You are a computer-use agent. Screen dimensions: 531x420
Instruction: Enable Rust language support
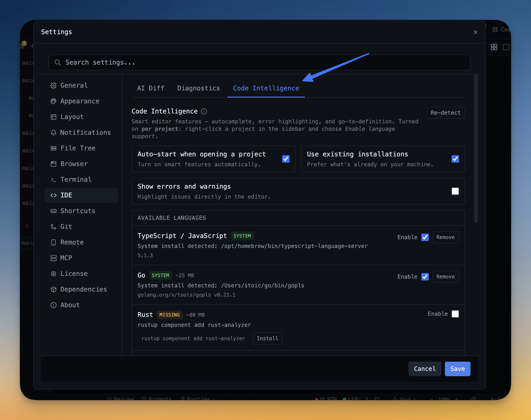coord(455,314)
